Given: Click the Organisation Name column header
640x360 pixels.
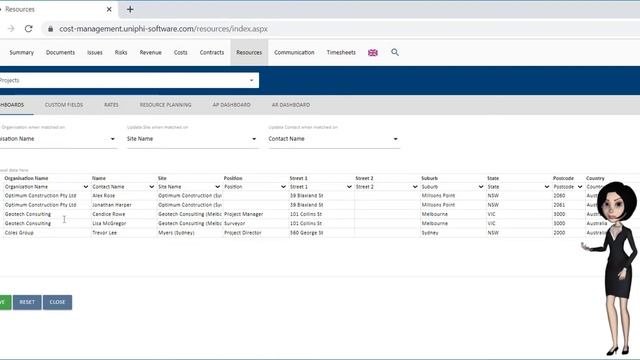Looking at the screenshot, I should coord(26,178).
